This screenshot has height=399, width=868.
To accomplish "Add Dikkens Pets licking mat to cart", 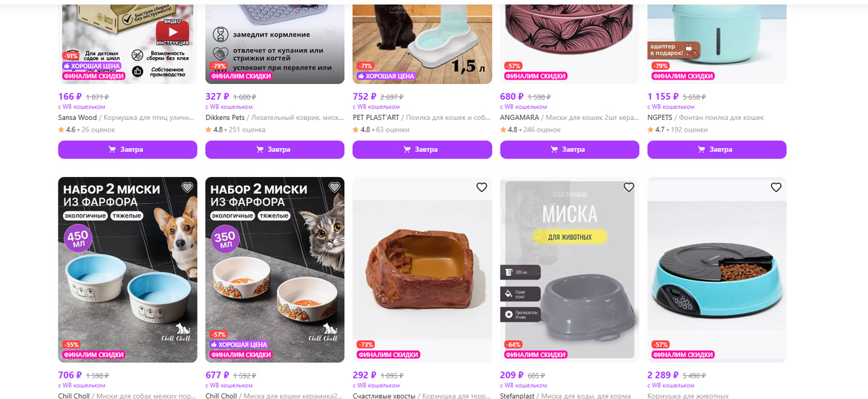I will (275, 150).
